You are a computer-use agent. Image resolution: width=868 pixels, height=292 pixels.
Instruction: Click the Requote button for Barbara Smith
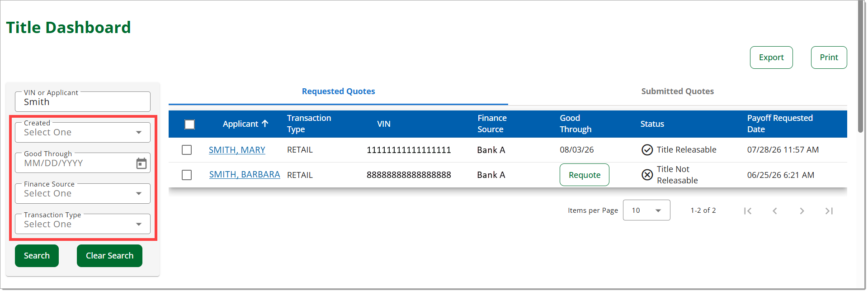click(x=585, y=175)
